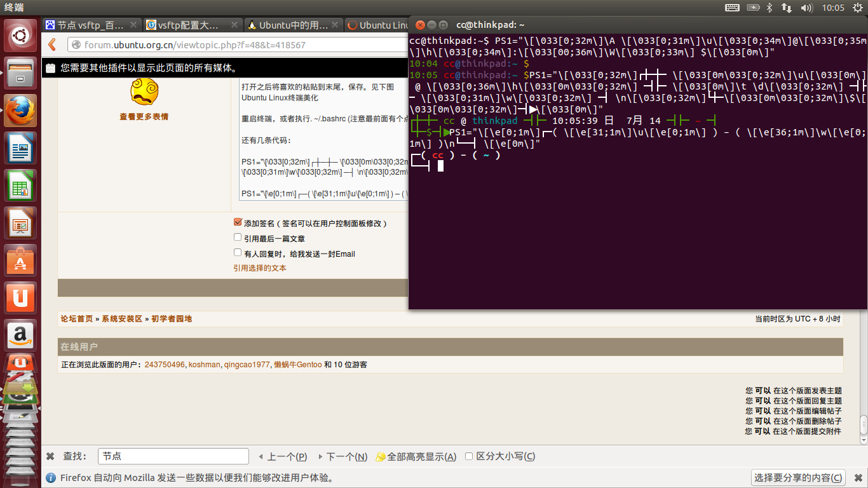
Task: Click the confused emoticon smiley
Action: tap(144, 91)
